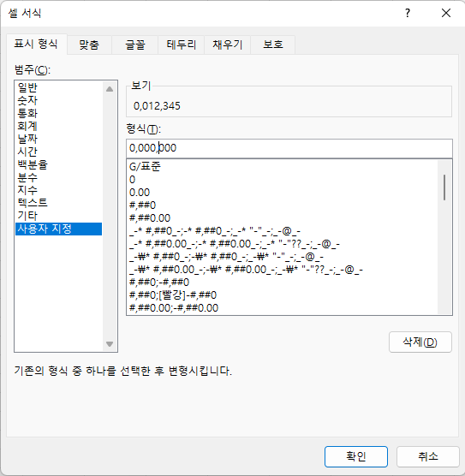Choose #,##0 format entry
This screenshot has height=476, width=465.
point(283,205)
